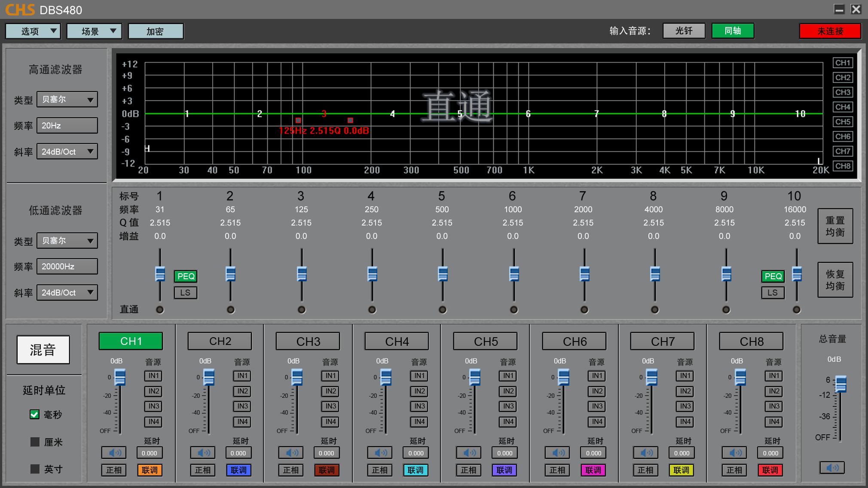
Task: Open low-pass filter 类型 dropdown
Action: point(67,241)
